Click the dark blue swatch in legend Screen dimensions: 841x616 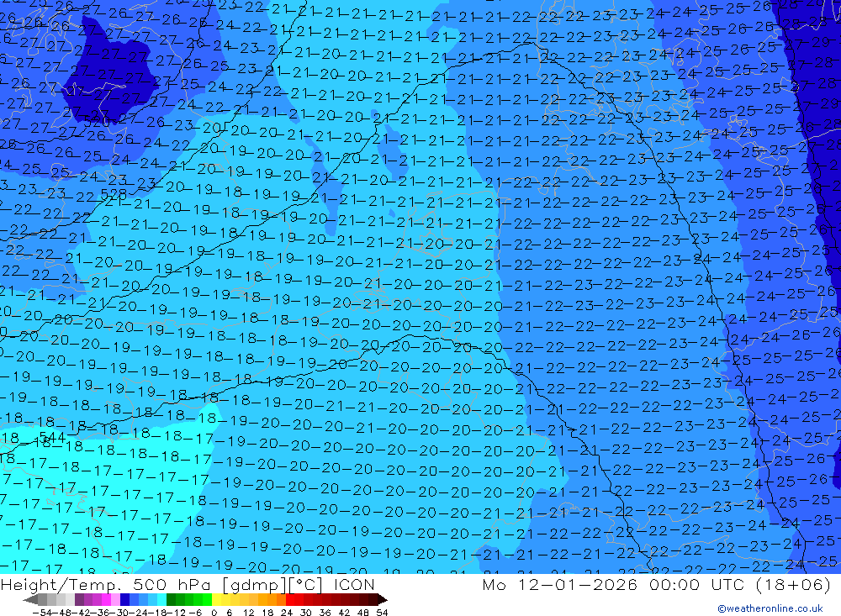click(125, 599)
